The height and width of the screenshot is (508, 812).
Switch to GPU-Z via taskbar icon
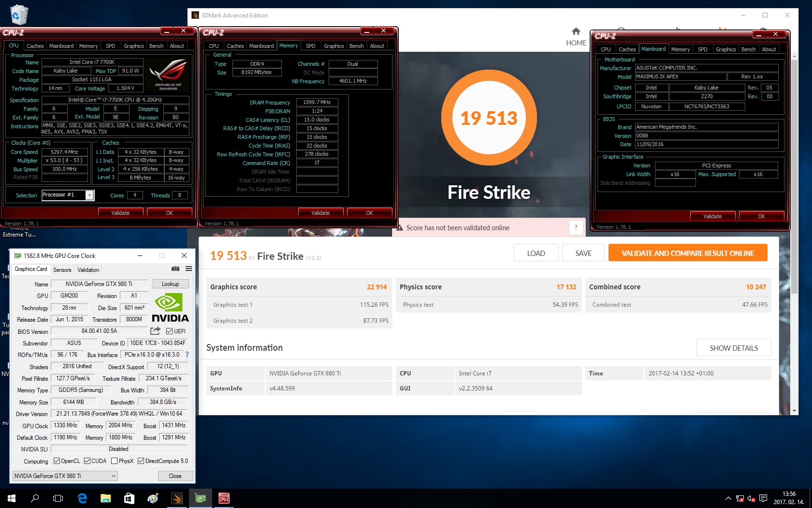[x=200, y=498]
